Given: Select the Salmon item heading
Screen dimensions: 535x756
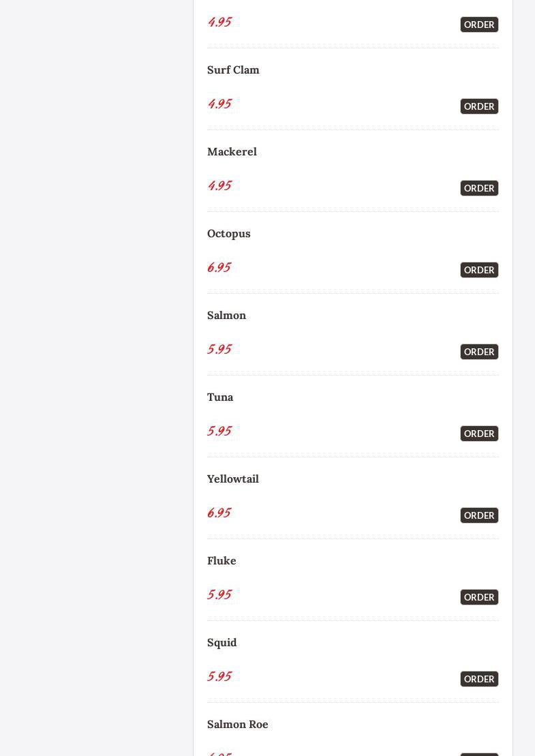Looking at the screenshot, I should click(226, 315).
